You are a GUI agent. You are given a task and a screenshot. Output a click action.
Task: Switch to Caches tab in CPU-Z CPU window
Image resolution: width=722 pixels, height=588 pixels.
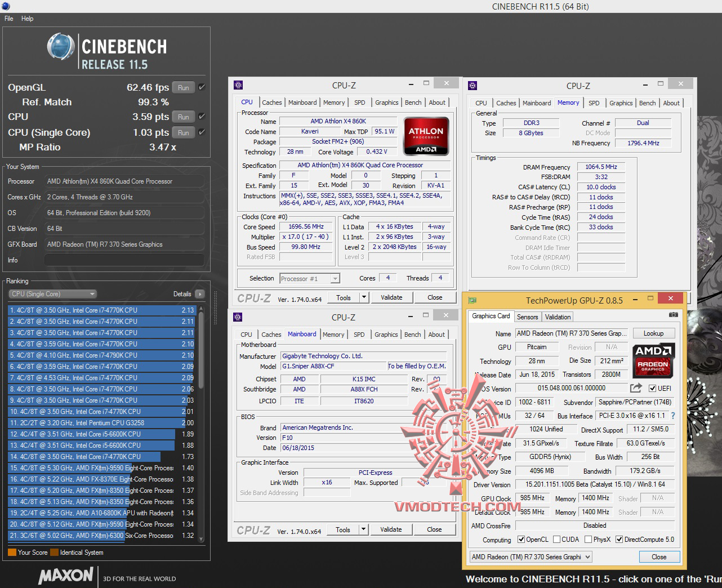271,103
